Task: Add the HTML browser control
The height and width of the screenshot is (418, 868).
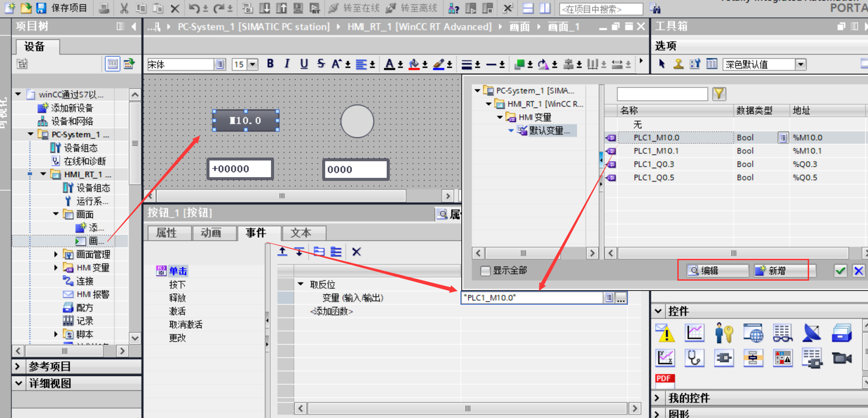Action: tap(753, 333)
